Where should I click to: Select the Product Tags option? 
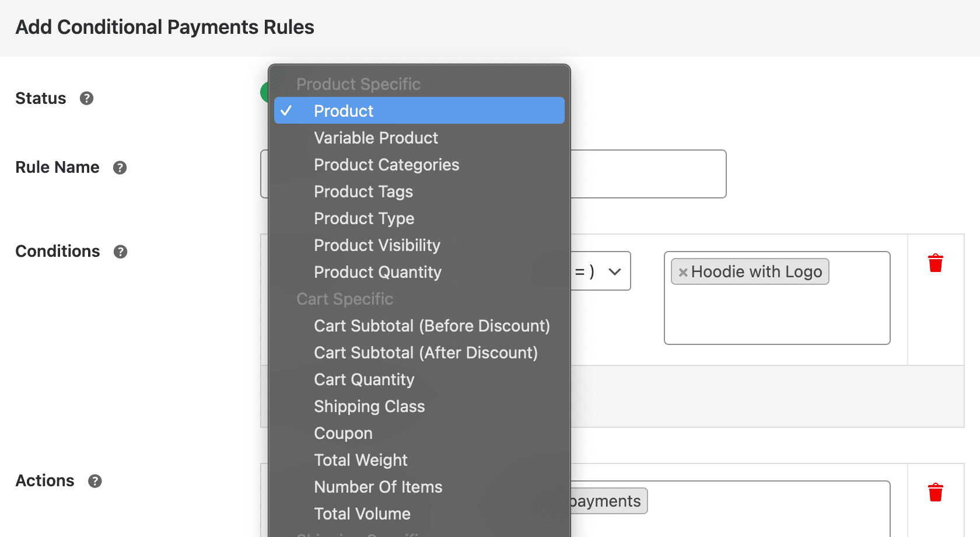pyautogui.click(x=363, y=191)
